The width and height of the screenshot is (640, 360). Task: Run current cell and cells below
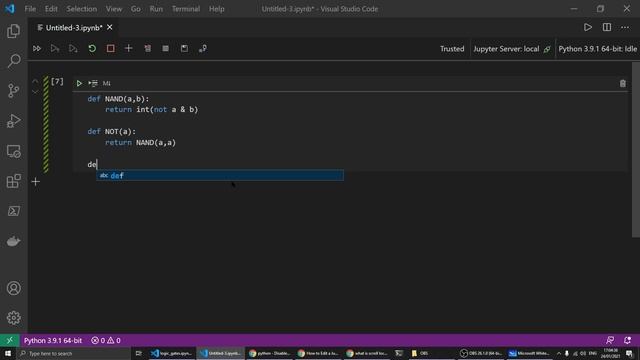point(73,49)
